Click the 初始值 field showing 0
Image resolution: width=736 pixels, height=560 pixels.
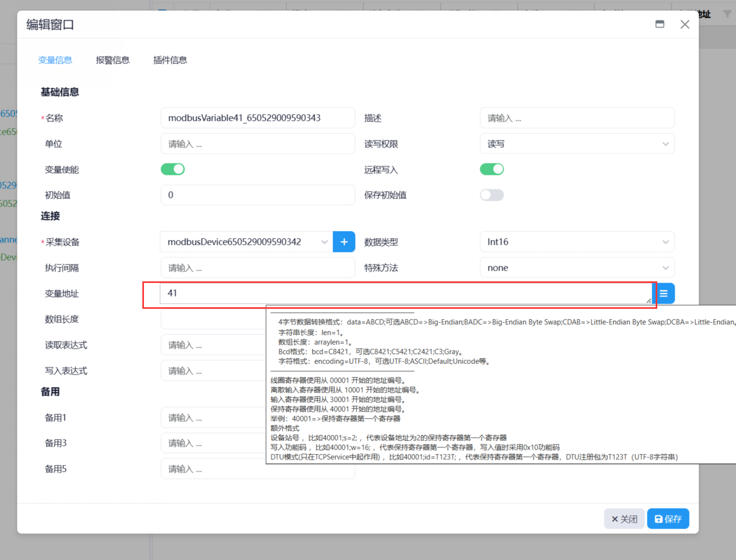coord(257,195)
